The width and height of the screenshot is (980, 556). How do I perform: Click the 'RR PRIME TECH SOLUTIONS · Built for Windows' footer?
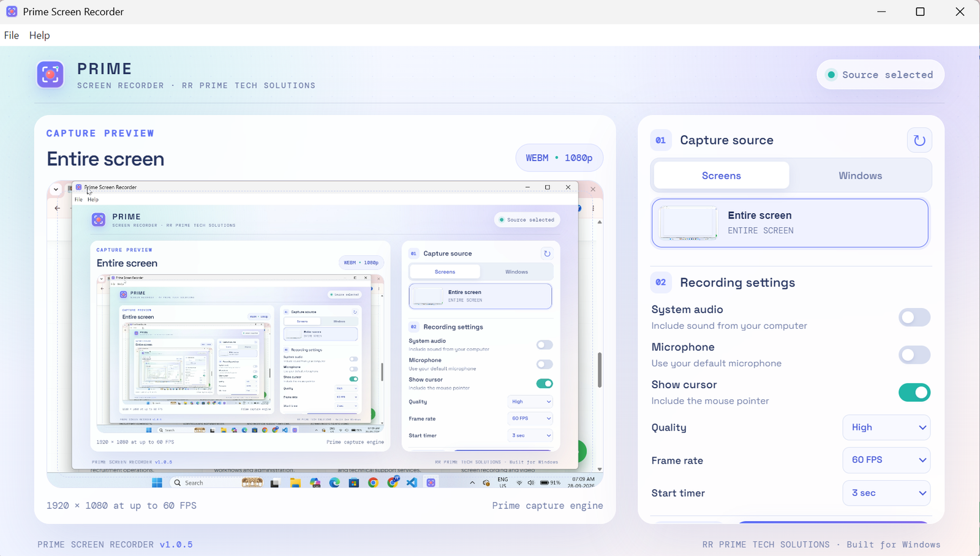coord(821,544)
